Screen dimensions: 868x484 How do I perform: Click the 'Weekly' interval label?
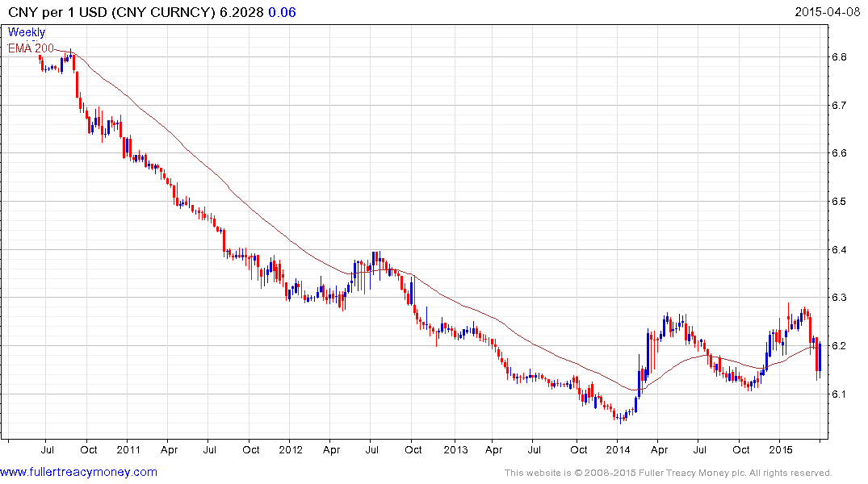coord(27,32)
